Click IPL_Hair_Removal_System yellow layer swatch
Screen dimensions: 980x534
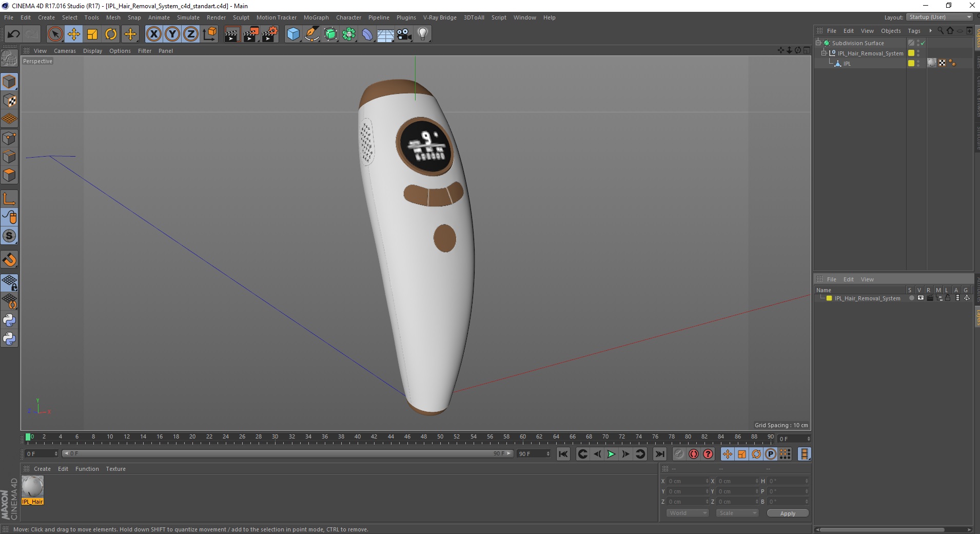point(911,53)
